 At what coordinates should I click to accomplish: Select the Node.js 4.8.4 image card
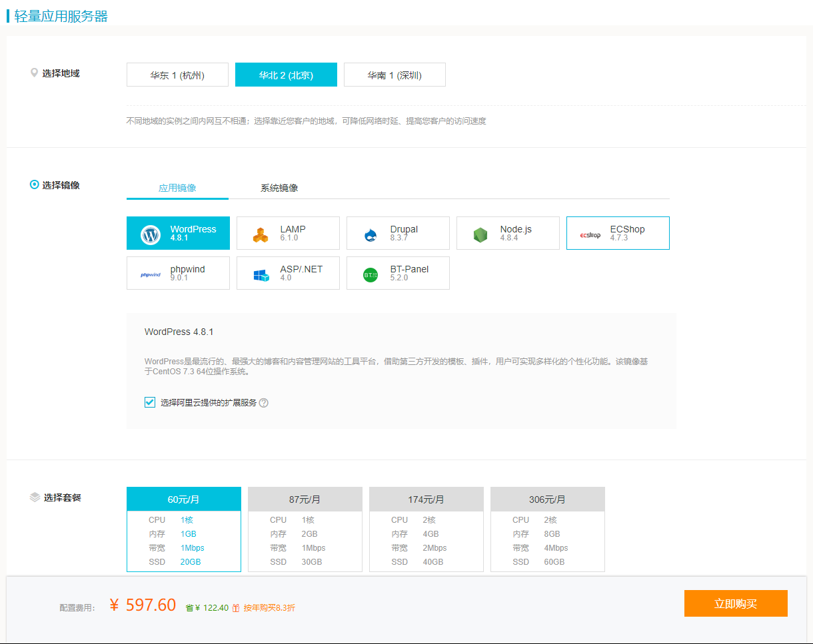508,233
